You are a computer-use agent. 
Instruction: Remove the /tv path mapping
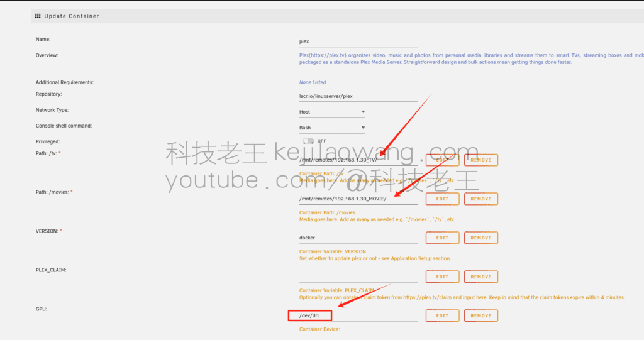pos(480,160)
